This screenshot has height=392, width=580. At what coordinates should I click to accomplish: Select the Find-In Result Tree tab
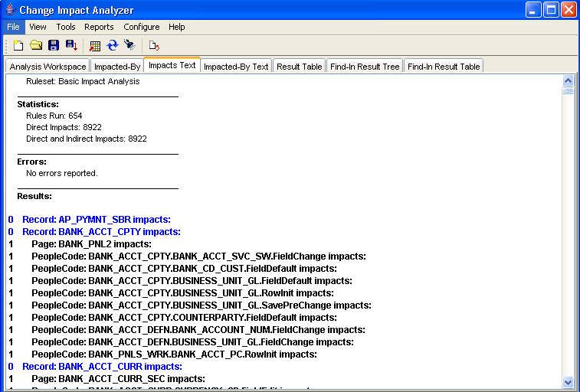365,67
